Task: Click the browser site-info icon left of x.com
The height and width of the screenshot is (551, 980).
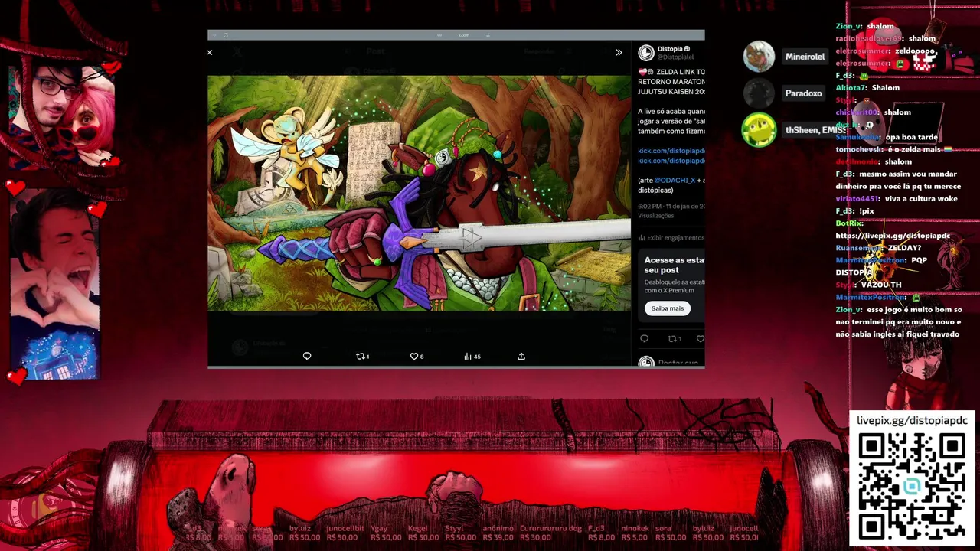Action: [439, 35]
